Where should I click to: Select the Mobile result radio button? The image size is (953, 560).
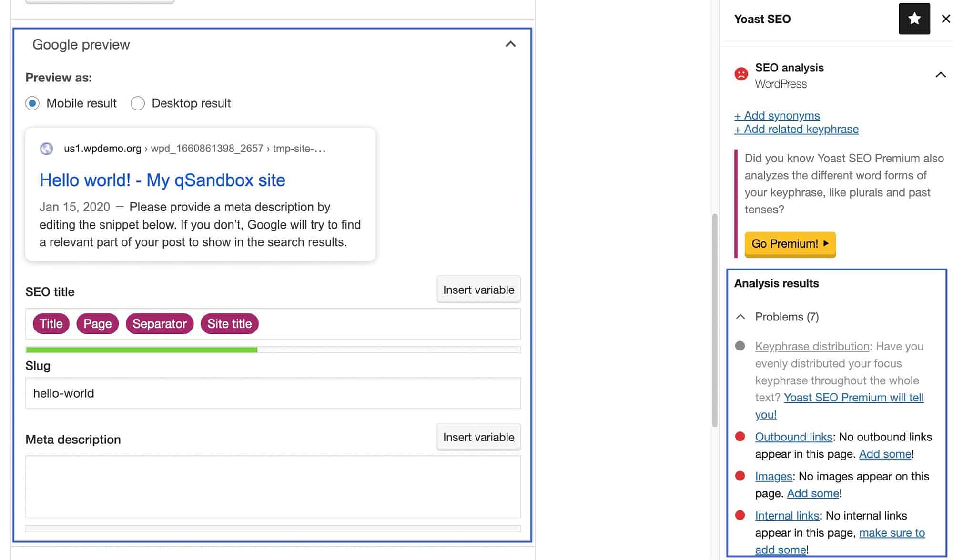(x=32, y=103)
